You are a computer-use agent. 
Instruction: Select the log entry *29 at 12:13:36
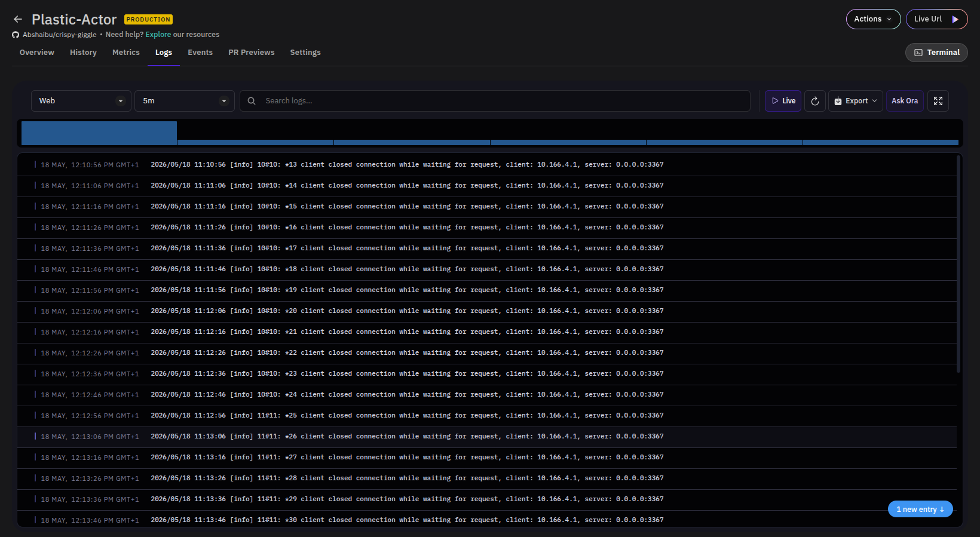click(x=487, y=499)
